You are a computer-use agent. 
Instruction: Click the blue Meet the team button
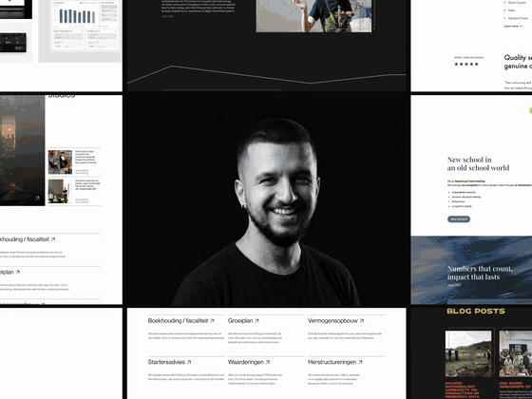459,219
